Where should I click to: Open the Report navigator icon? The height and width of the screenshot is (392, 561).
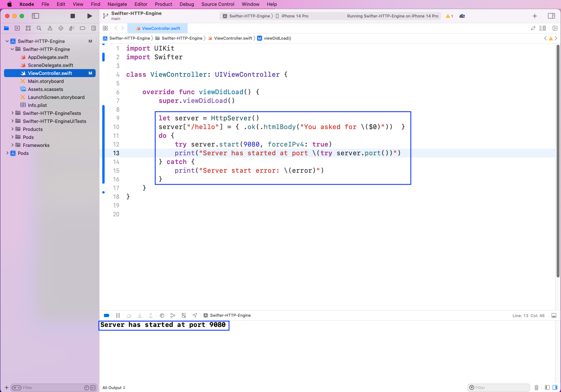point(93,28)
